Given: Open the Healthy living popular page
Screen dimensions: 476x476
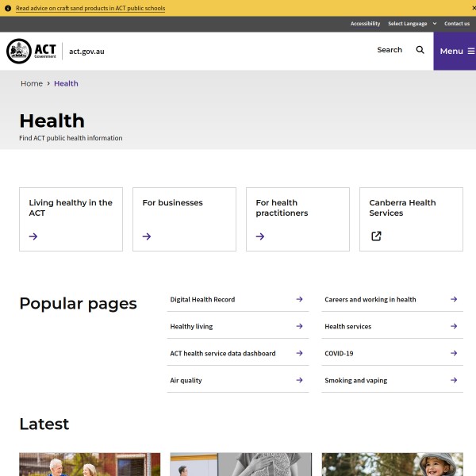Looking at the screenshot, I should (191, 326).
